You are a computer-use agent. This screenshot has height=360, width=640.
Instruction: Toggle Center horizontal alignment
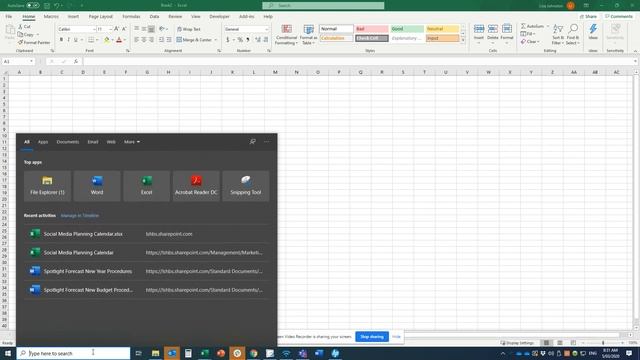pos(144,40)
